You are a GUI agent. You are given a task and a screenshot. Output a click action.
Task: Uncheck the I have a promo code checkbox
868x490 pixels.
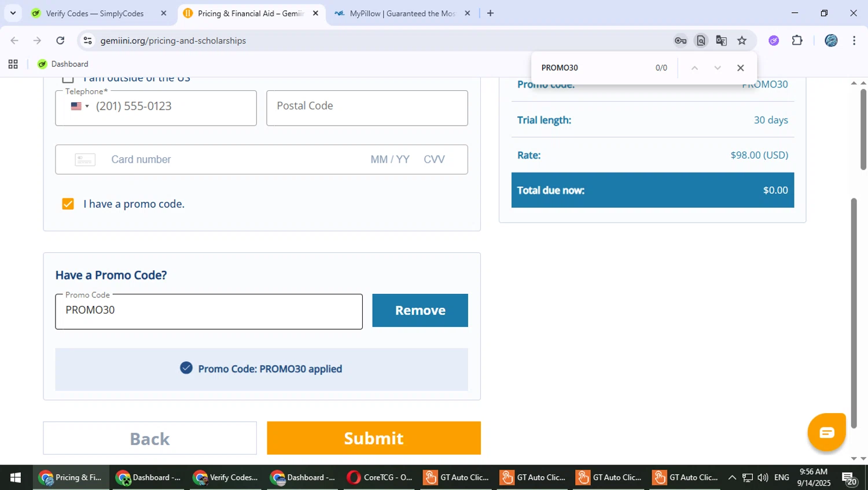click(x=68, y=204)
